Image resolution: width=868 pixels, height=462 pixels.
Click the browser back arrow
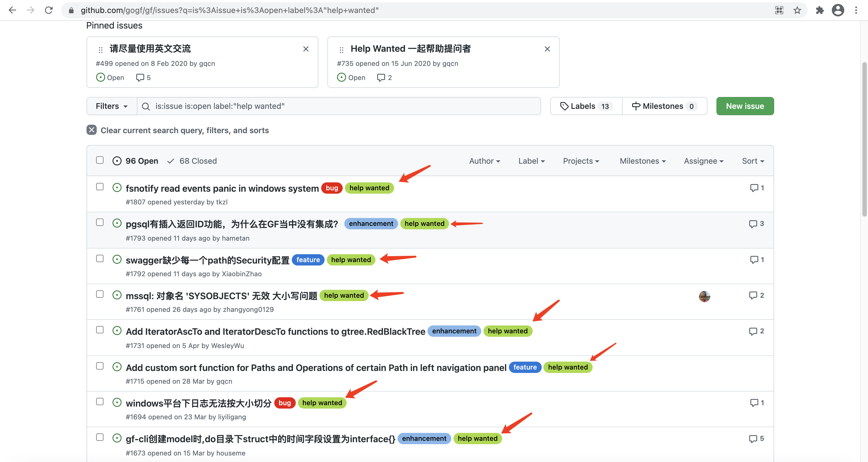tap(12, 10)
